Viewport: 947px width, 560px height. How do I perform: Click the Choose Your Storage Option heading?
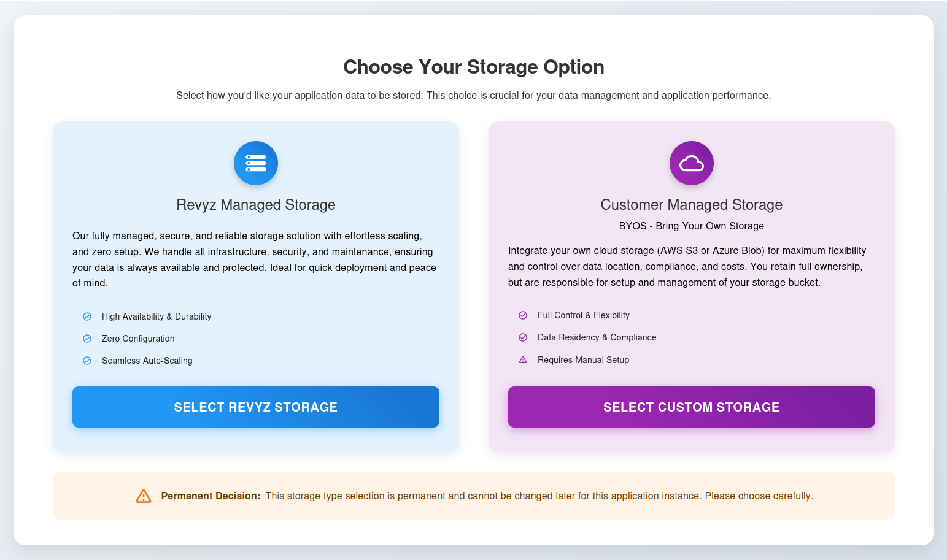[473, 67]
